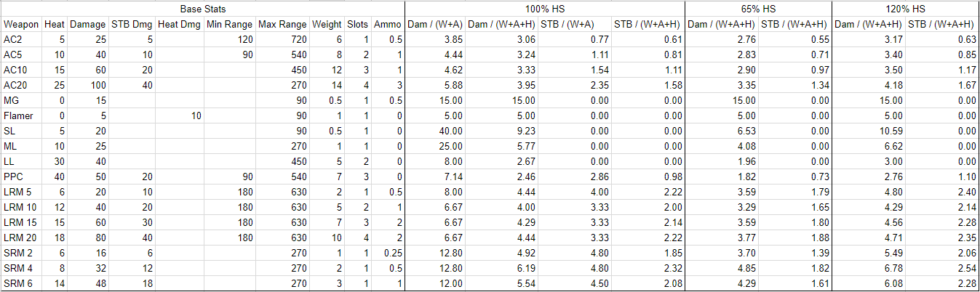Select the Flamer Heat Dmg value 10

tap(195, 115)
